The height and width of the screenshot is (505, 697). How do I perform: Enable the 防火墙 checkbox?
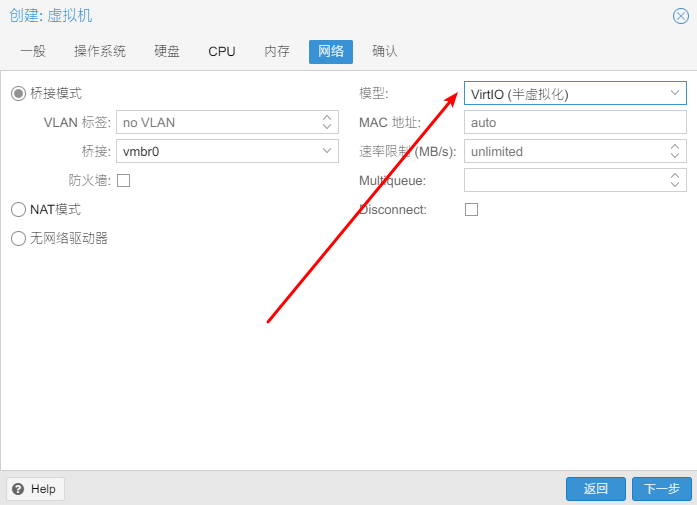tap(123, 180)
